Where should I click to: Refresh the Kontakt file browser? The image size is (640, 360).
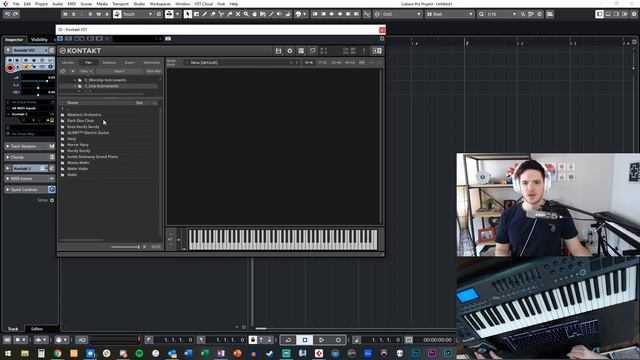coord(63,71)
